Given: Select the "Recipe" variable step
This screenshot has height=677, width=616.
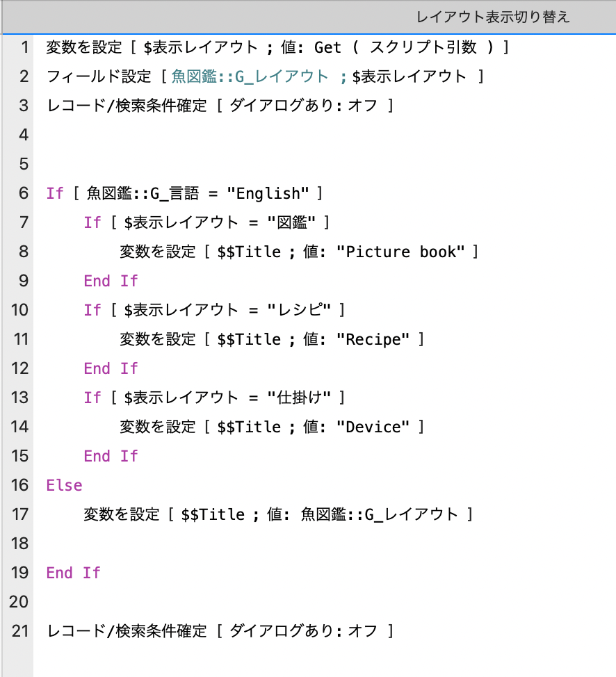Looking at the screenshot, I should [272, 339].
